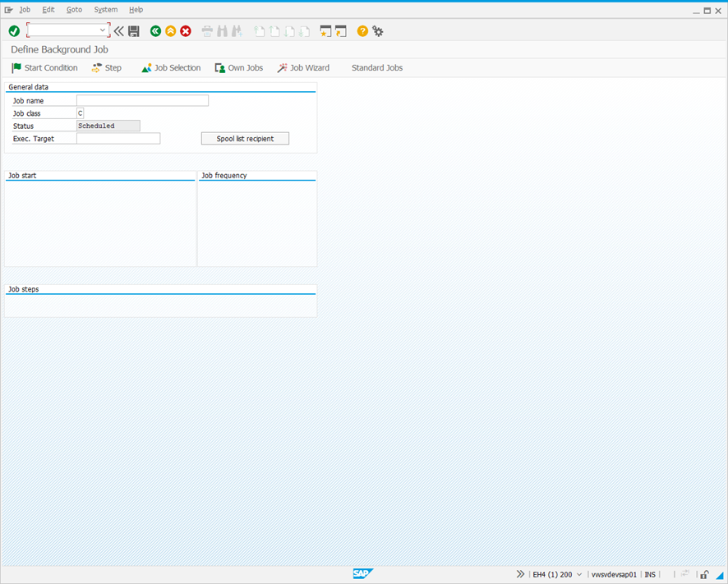Open customize local layout gear icon
Image resolution: width=728 pixels, height=584 pixels.
click(377, 30)
